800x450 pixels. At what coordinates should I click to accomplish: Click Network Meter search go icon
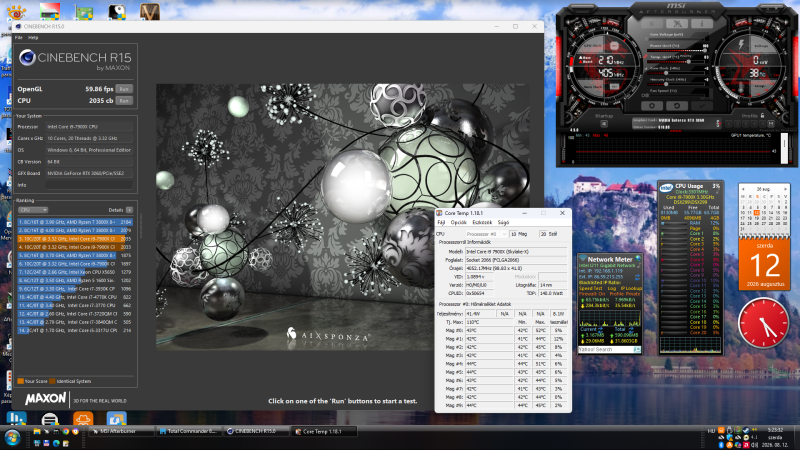[x=638, y=349]
